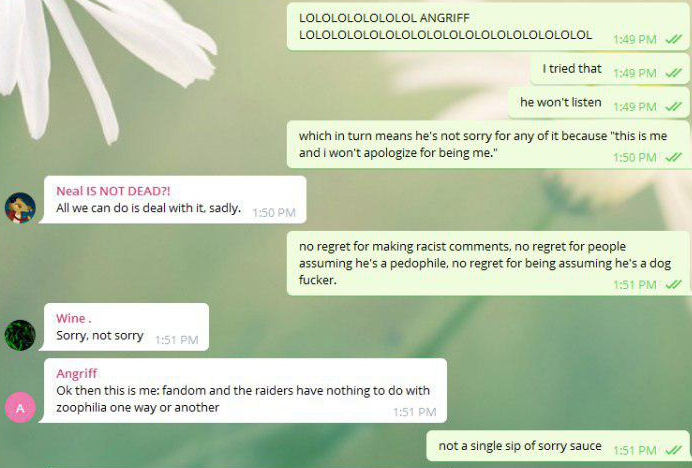692x468 pixels.
Task: Open Wine's green profile avatar
Action: (20, 335)
